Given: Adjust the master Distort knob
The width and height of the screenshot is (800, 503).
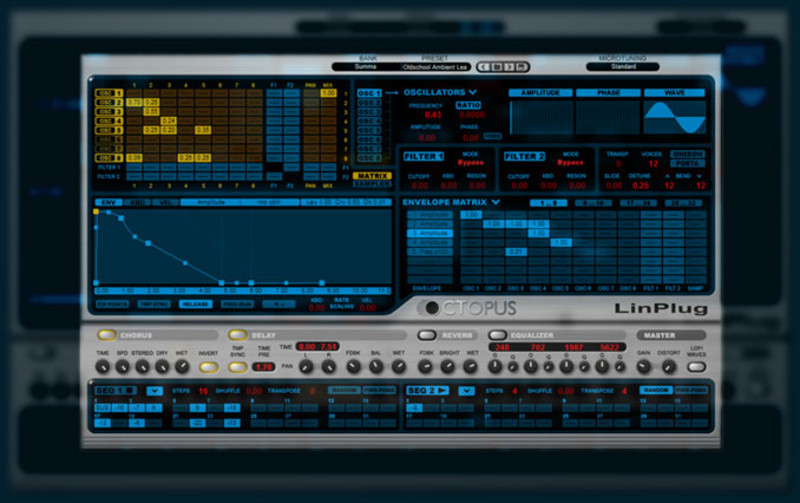Looking at the screenshot, I should tap(668, 366).
